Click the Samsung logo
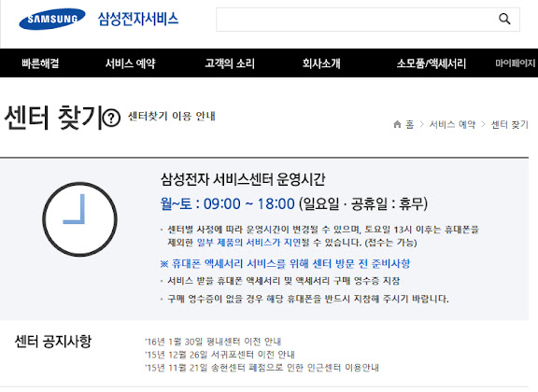Viewport: 538px width, 392px height. [52, 19]
